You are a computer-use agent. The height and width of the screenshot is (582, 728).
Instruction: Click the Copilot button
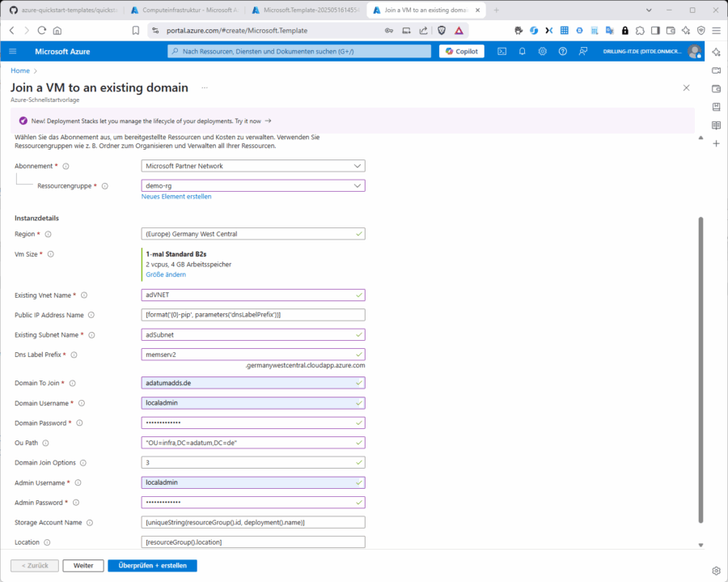(x=462, y=52)
